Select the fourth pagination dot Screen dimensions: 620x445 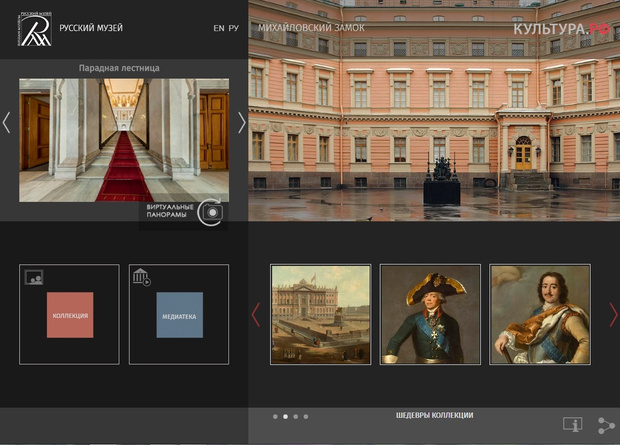(306, 417)
